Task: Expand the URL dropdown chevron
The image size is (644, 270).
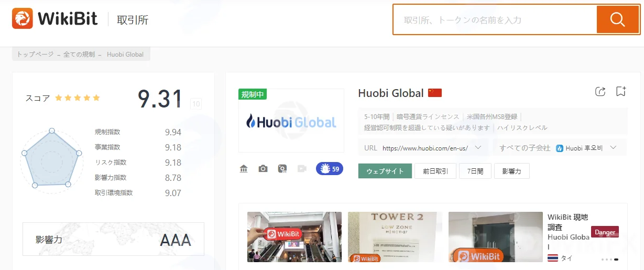Action: [477, 148]
